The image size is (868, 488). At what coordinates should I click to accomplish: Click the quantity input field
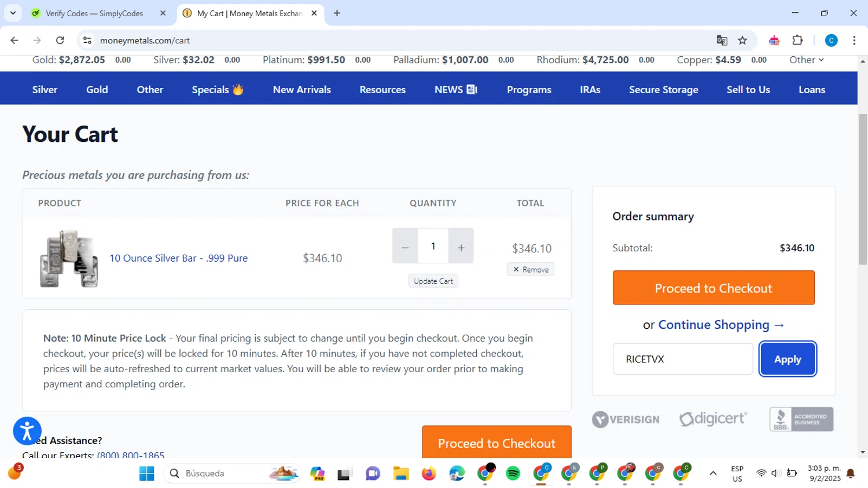point(433,246)
